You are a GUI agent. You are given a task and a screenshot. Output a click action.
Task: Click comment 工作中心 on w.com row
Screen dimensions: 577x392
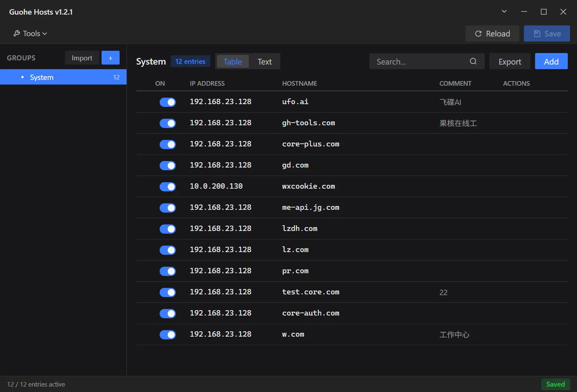454,335
